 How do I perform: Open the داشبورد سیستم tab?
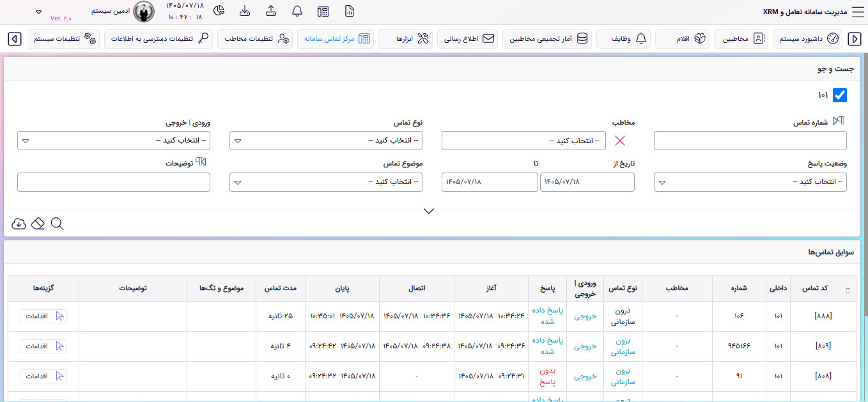[807, 39]
